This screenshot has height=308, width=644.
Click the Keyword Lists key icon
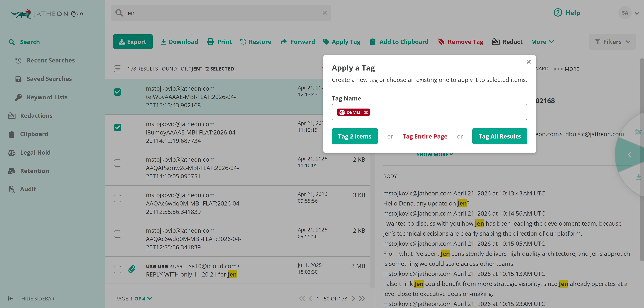(x=18, y=97)
